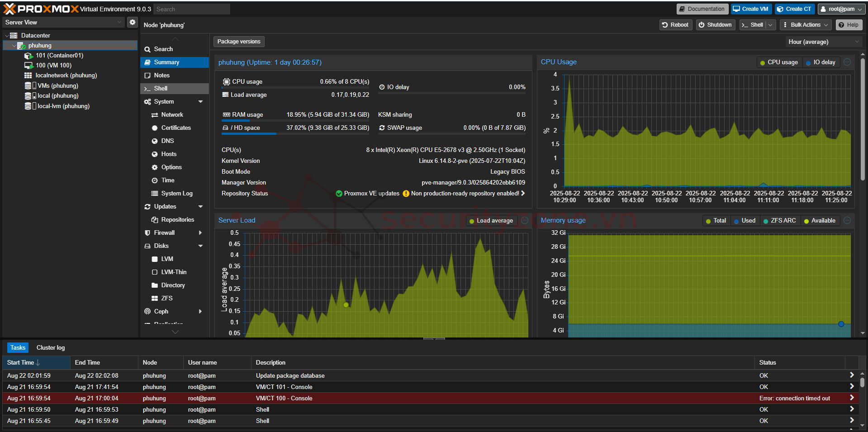
Task: Open Repositories page
Action: [x=175, y=220]
